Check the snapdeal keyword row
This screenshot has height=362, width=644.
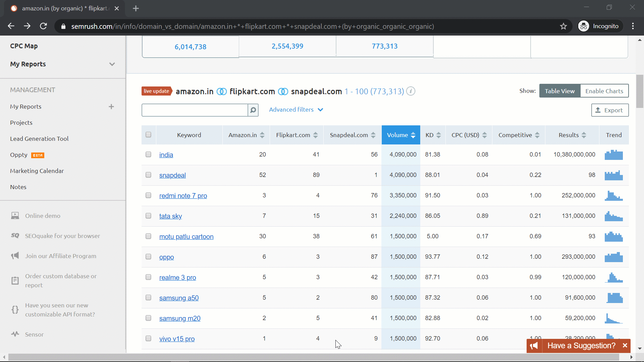(149, 175)
